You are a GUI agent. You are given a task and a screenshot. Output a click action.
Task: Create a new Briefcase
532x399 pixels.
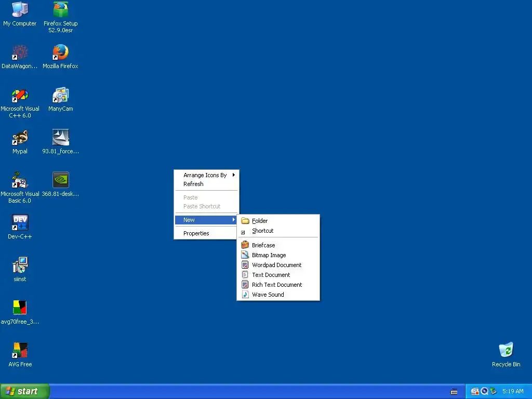278,245
